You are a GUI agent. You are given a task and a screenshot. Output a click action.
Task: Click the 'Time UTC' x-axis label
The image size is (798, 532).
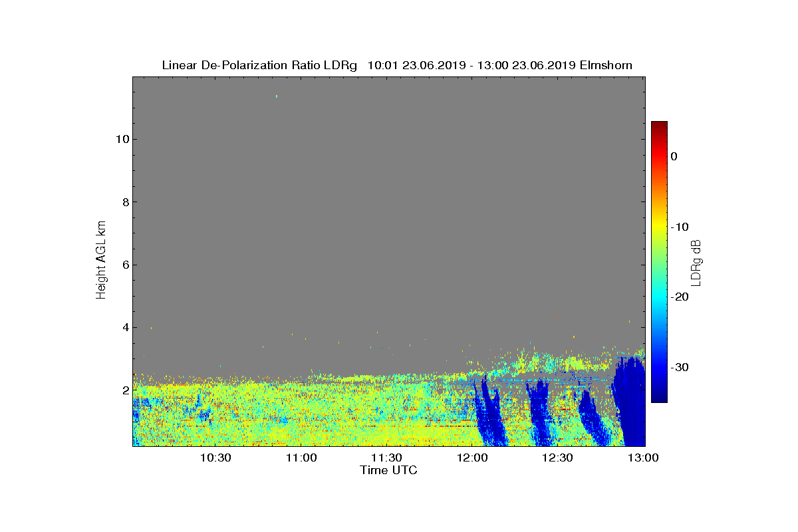coord(389,470)
